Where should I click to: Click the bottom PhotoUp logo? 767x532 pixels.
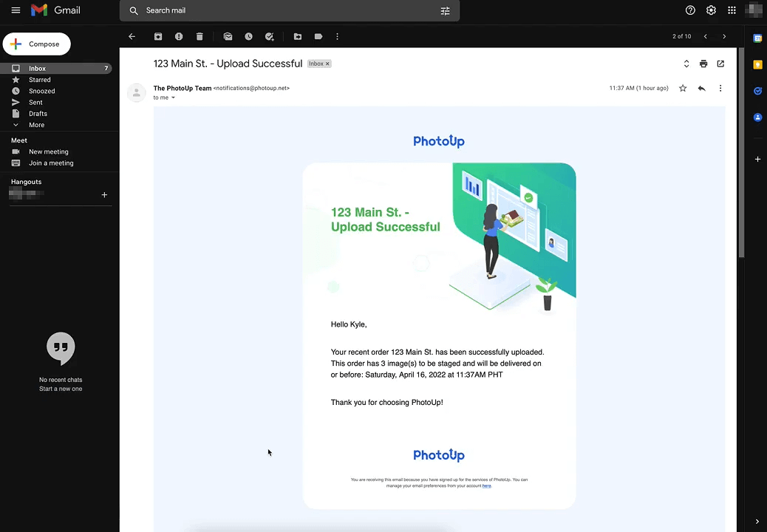[x=439, y=454]
